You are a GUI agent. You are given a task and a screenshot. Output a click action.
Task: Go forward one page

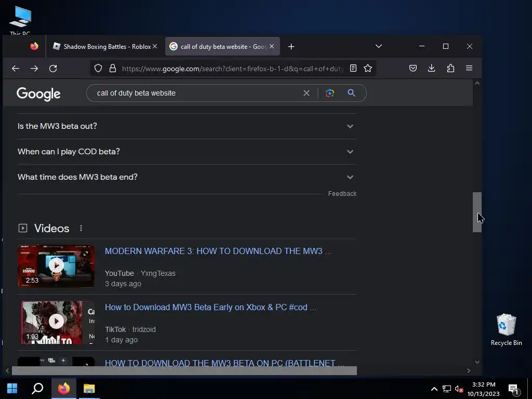[34, 69]
